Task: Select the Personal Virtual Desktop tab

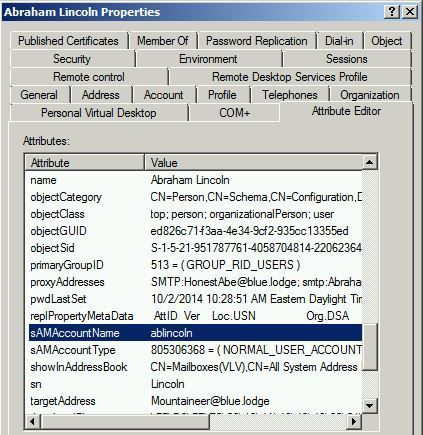Action: tap(99, 113)
